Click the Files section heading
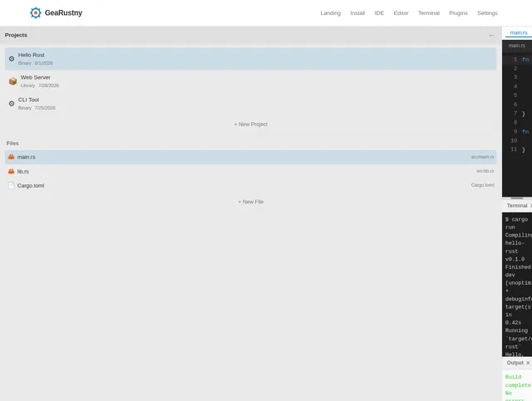Viewport: 532px width, 401px height. [x=12, y=144]
